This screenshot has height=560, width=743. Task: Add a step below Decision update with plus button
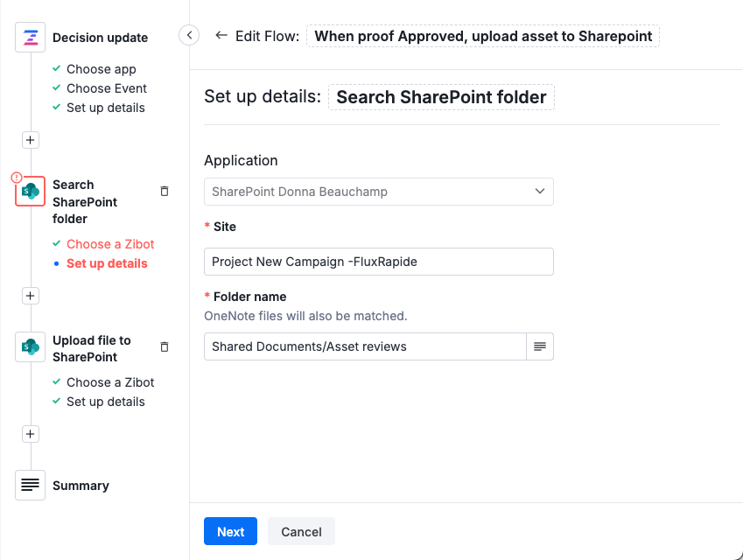(30, 140)
